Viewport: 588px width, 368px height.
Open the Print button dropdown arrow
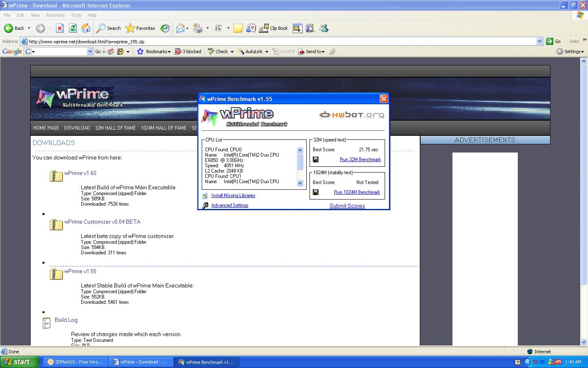207,28
